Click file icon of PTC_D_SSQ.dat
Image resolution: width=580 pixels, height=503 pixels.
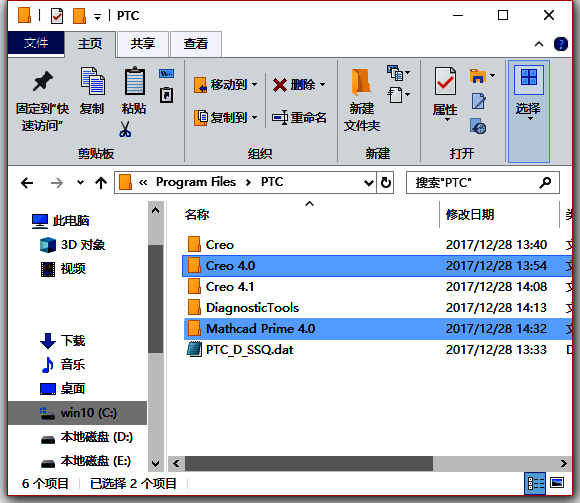(x=194, y=350)
